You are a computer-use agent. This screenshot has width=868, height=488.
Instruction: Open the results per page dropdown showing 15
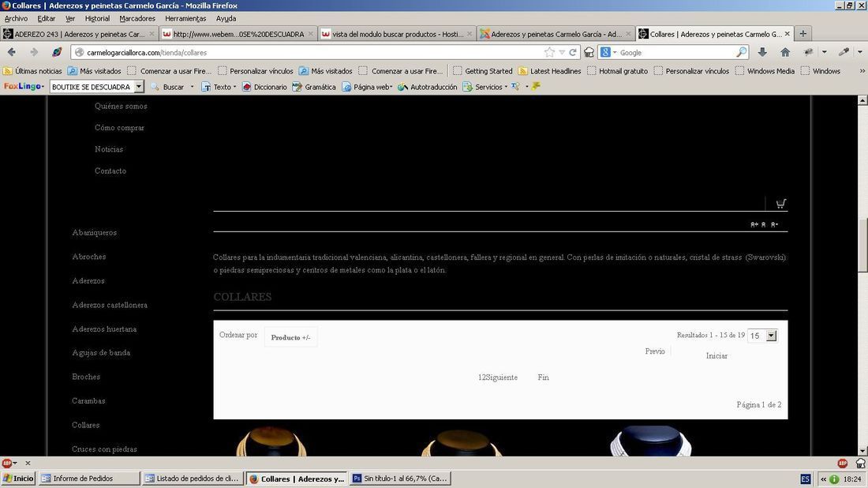click(771, 336)
